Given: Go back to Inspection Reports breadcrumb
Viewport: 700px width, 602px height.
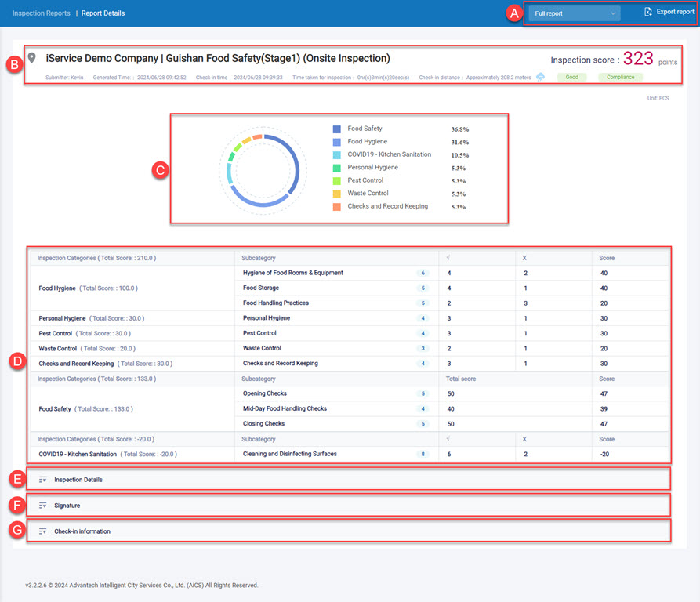Looking at the screenshot, I should pyautogui.click(x=41, y=13).
